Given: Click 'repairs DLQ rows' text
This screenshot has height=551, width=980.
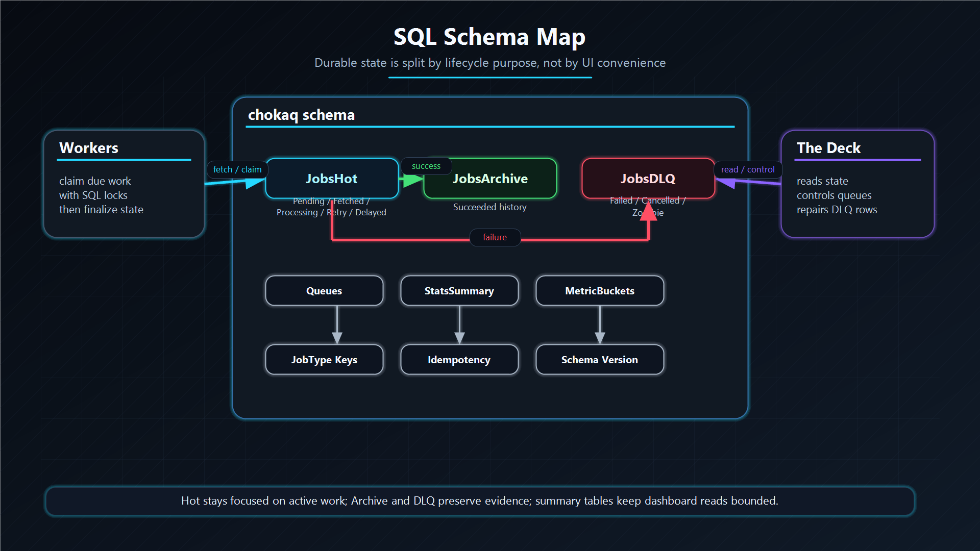Looking at the screenshot, I should (x=837, y=210).
